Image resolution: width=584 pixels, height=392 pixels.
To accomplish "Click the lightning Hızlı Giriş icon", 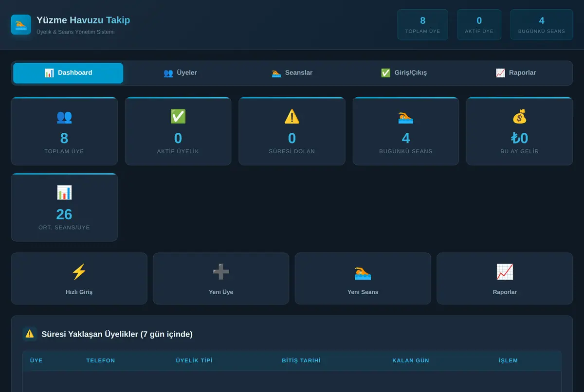I will pos(79,272).
